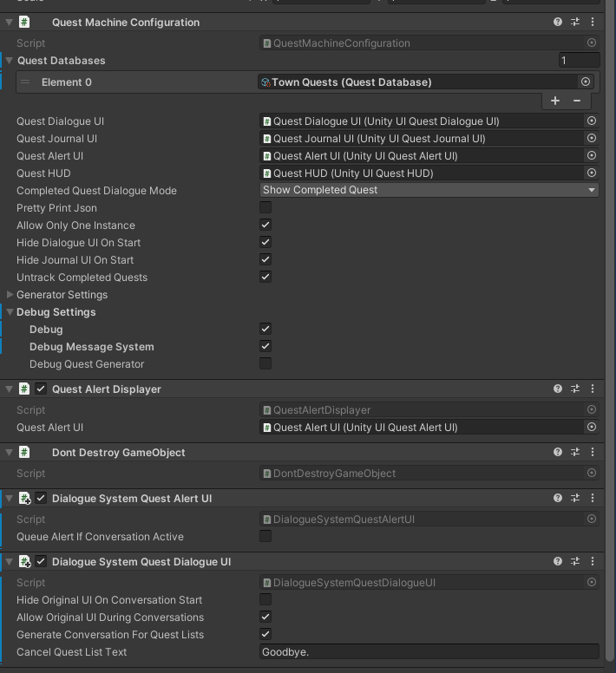Click the Quest Machine Configuration script icon
This screenshot has width=616, height=673.
coord(24,22)
